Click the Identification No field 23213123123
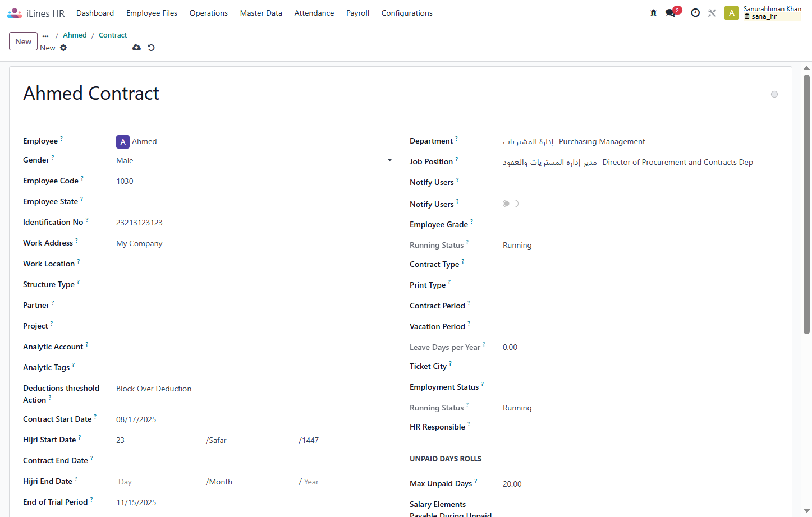The height and width of the screenshot is (517, 812). [x=254, y=223]
